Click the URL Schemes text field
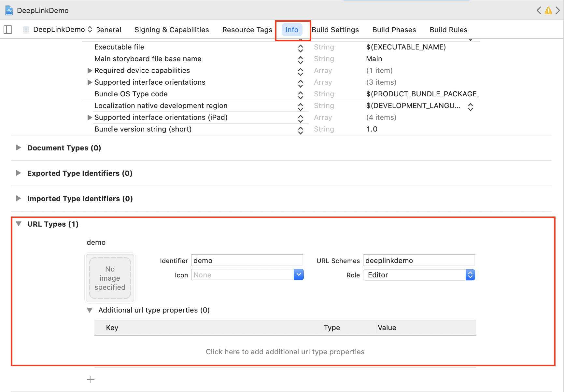Image resolution: width=564 pixels, height=392 pixels. pos(419,260)
